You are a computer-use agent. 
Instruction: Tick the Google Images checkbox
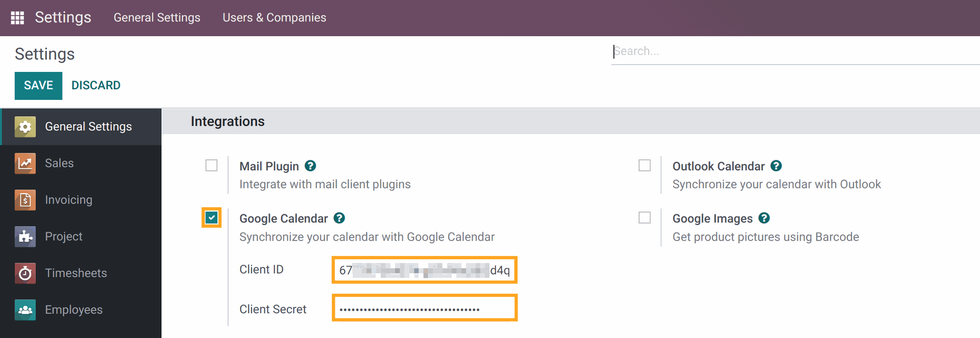click(645, 218)
